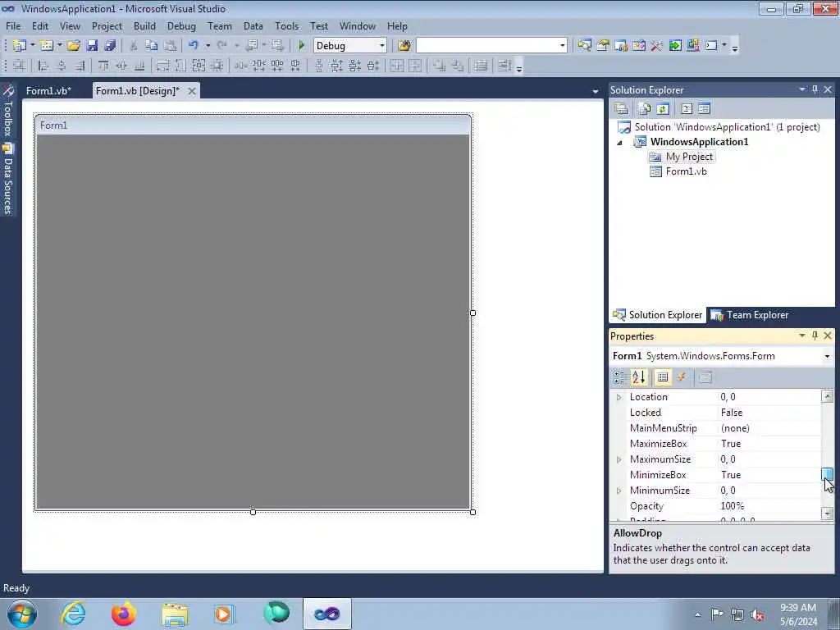Screen dimensions: 840x630
Task: Open the Toolbox icon with crossed tools
Action: [656, 46]
